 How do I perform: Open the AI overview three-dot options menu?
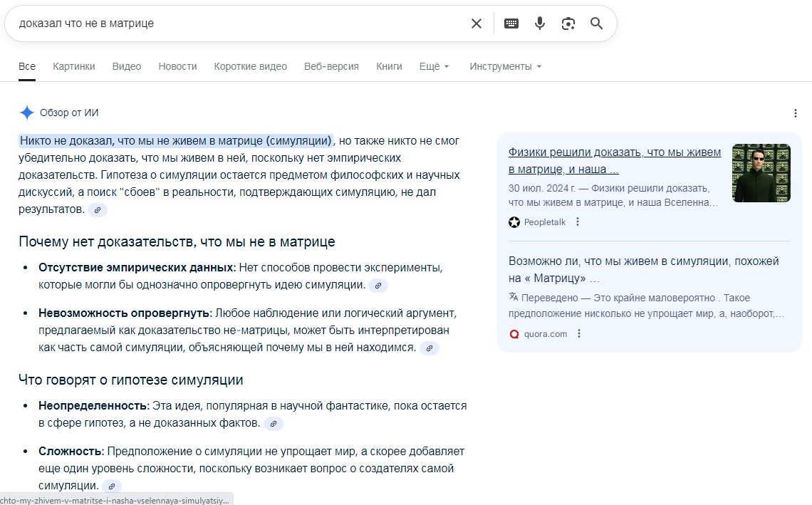coord(796,113)
